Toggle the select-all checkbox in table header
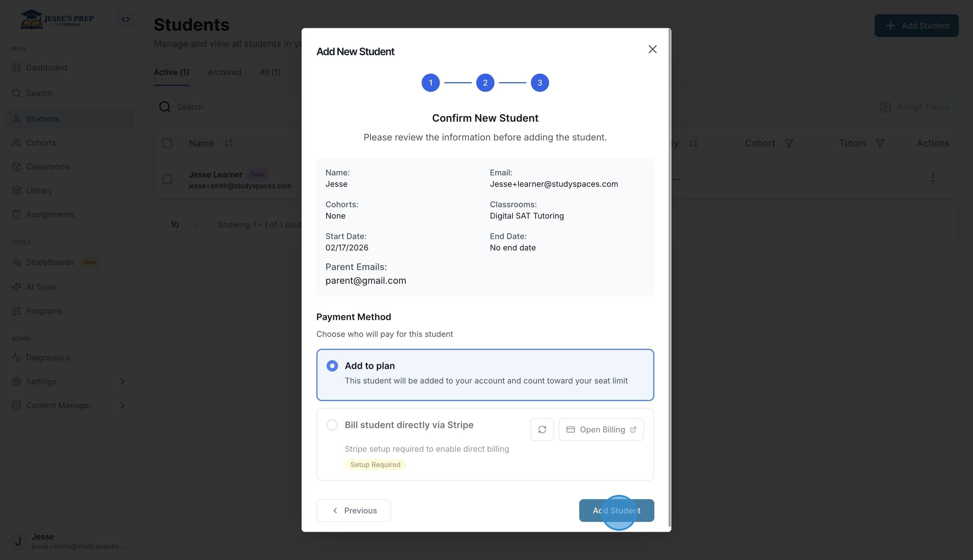Screen dimensions: 973x560 167,144
